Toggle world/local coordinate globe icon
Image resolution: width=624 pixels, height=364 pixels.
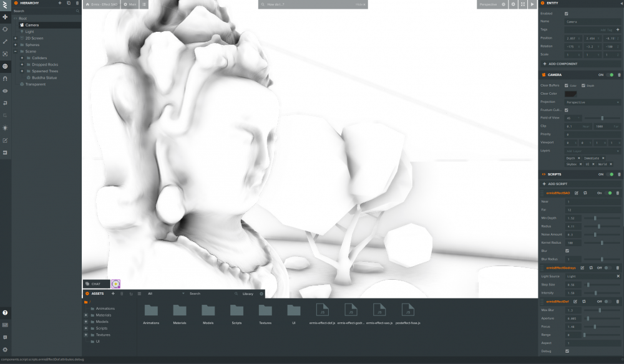[x=5, y=66]
